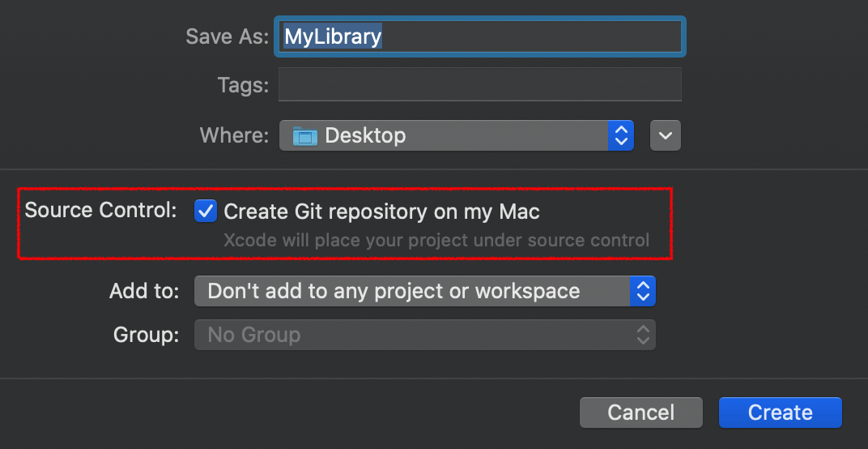Screen dimensions: 868x449
Task: Click the 'Source Control:' label
Action: click(x=100, y=211)
